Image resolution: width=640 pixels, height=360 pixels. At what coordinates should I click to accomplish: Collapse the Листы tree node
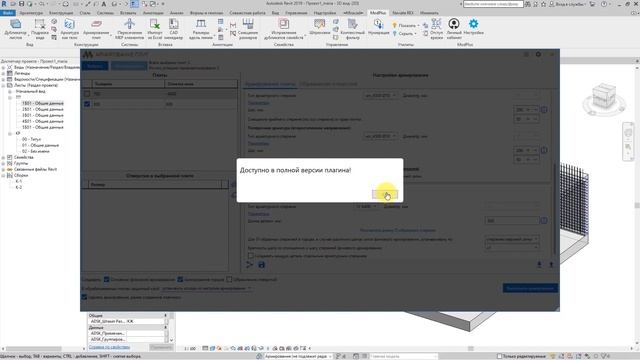point(3,85)
